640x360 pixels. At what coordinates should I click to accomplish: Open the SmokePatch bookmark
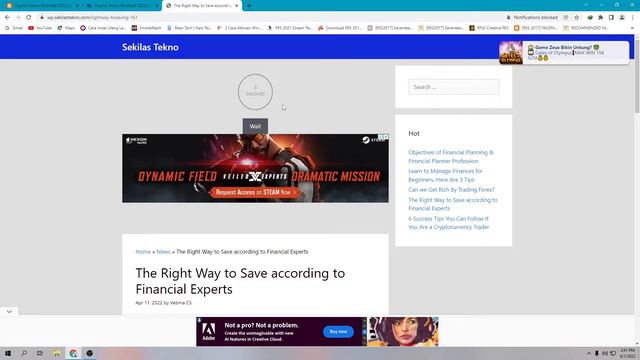click(x=147, y=28)
